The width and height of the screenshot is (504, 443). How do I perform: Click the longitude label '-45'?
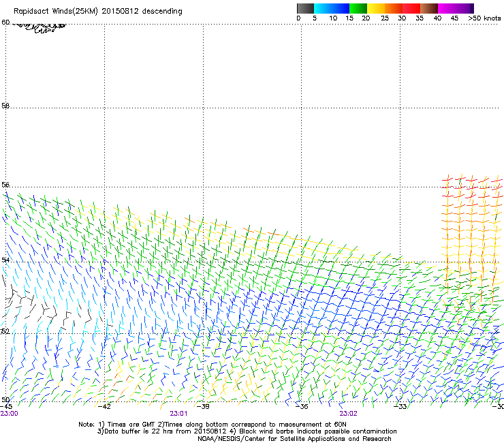tap(6, 406)
